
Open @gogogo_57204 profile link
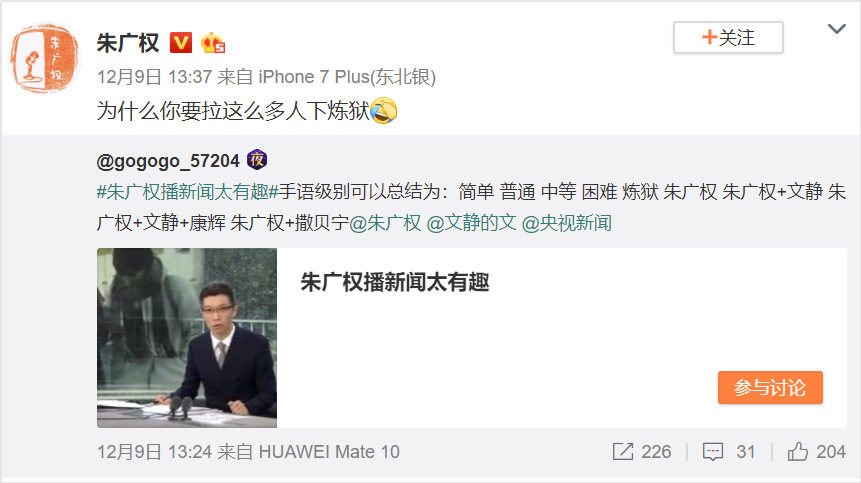tap(168, 161)
